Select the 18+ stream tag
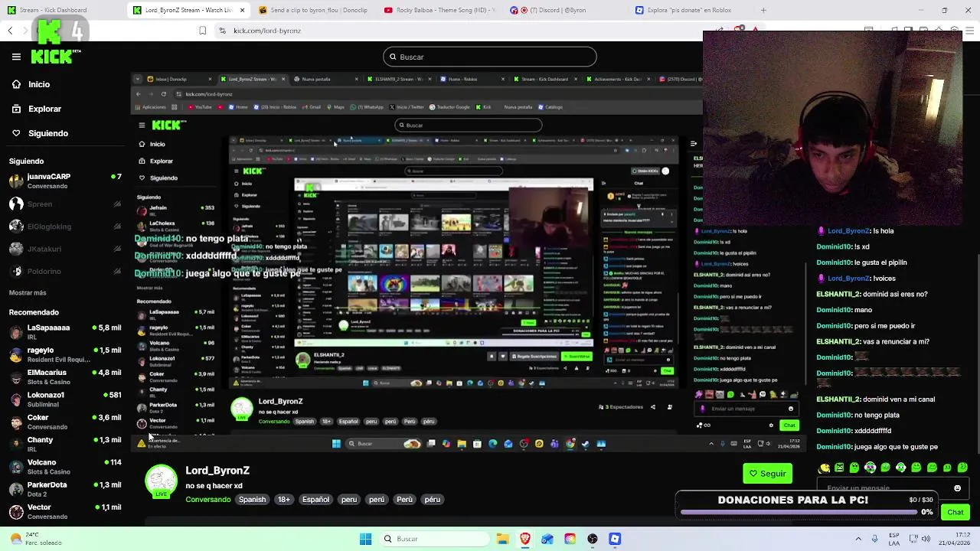The width and height of the screenshot is (980, 551). click(284, 500)
